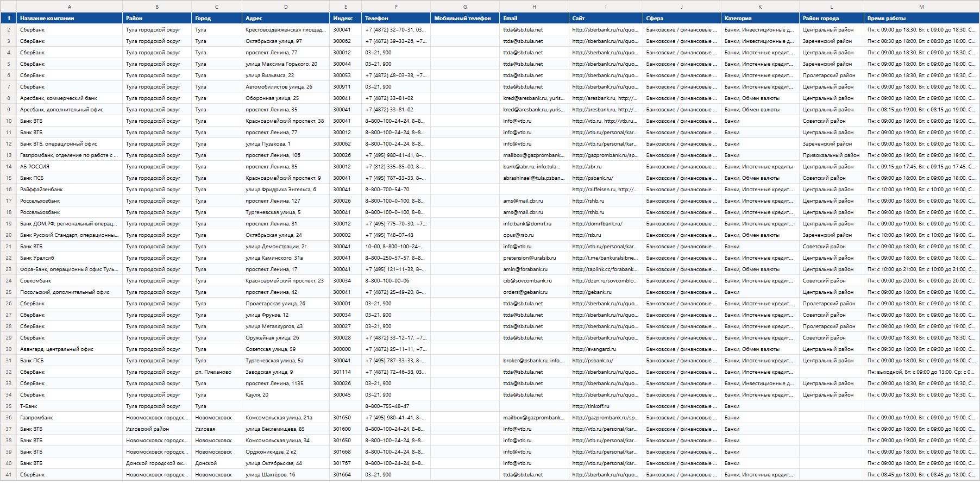
Task: Click the "Узловский район" cell
Action: (157, 429)
